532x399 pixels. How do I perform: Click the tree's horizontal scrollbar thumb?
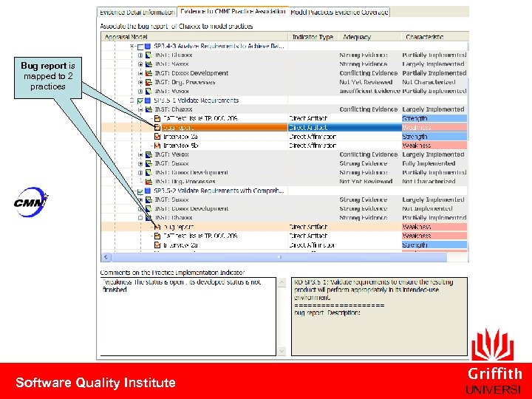(279, 257)
